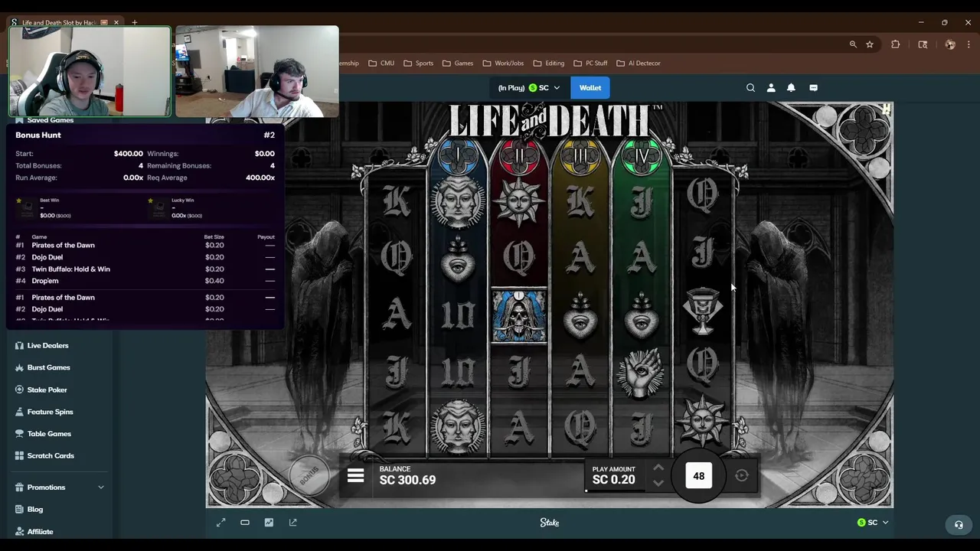Open the Stake site search icon
The width and height of the screenshot is (980, 551).
click(x=750, y=88)
